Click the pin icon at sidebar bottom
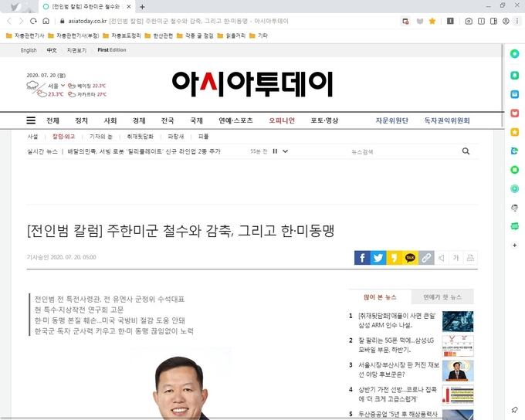The height and width of the screenshot is (420, 525). [x=515, y=409]
